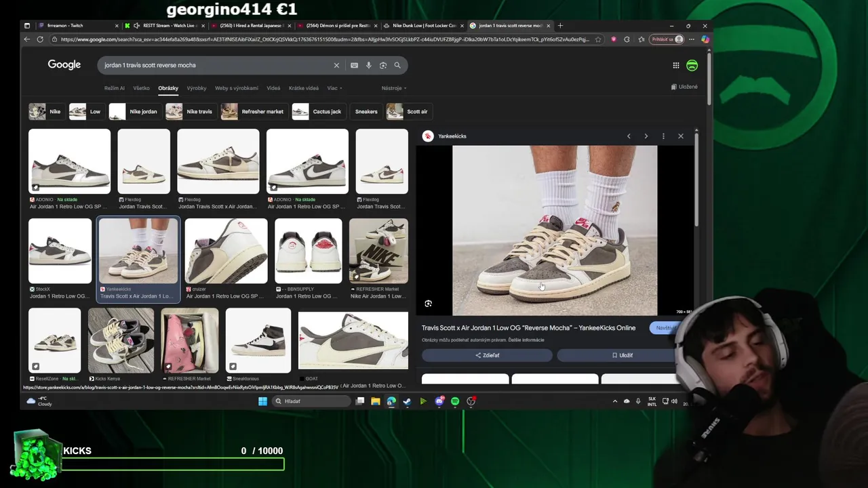
Task: Search inside image with the lens overlay icon
Action: [x=428, y=304]
